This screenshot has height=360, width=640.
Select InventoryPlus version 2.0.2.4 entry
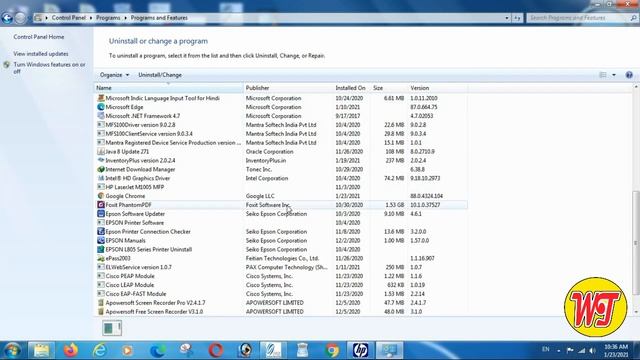(281, 160)
